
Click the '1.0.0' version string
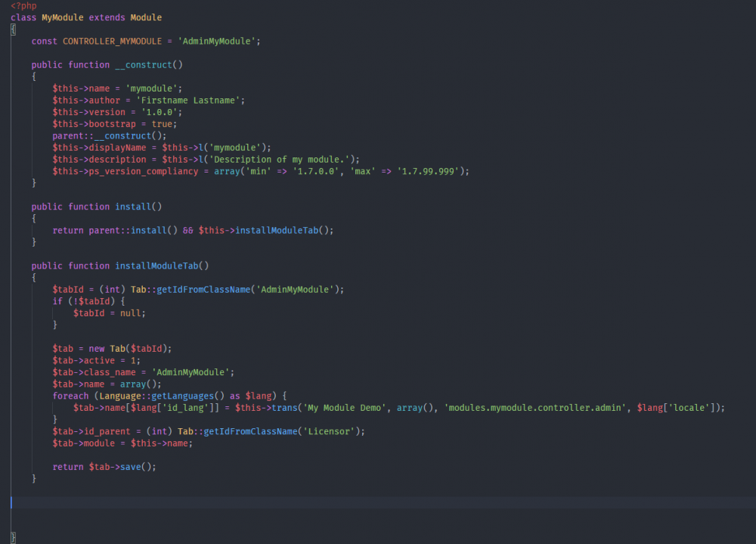click(x=159, y=112)
